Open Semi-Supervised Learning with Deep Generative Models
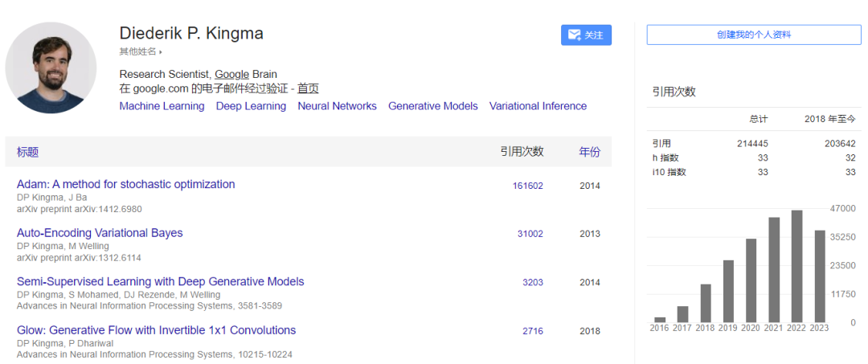 (x=160, y=281)
